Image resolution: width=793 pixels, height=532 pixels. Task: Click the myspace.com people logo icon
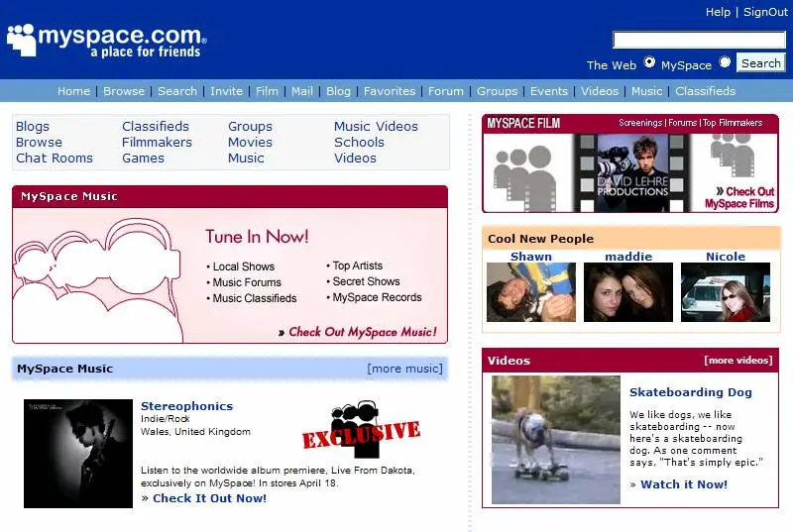(x=22, y=40)
